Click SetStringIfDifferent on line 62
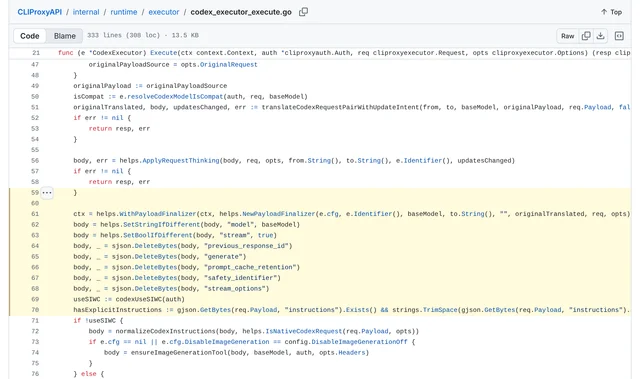The image size is (640, 379). tap(162, 225)
